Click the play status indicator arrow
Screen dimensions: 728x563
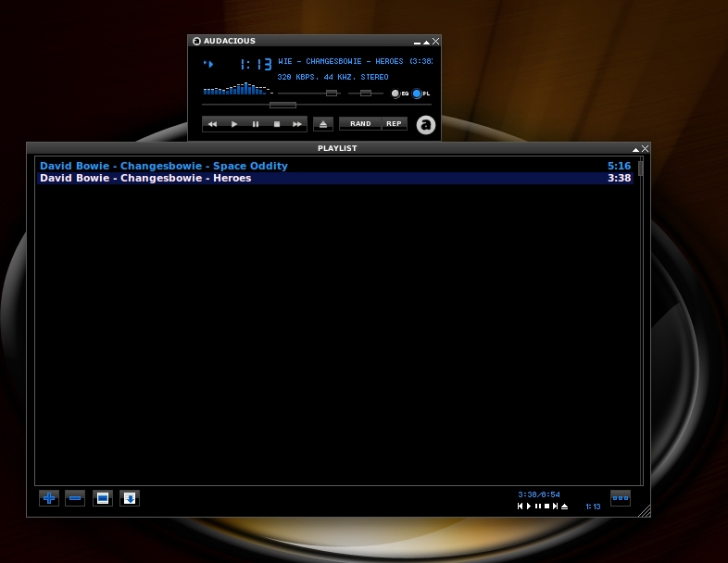(208, 64)
